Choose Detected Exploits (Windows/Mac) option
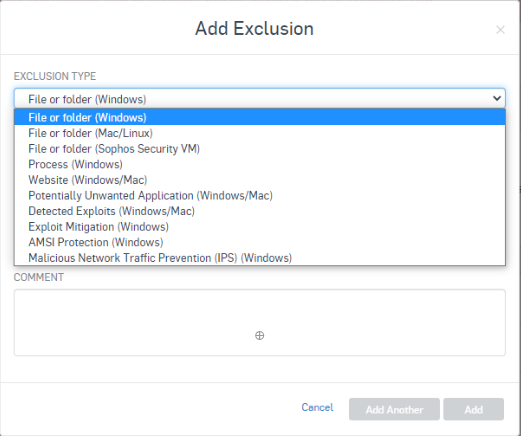The height and width of the screenshot is (436, 521). click(x=260, y=211)
